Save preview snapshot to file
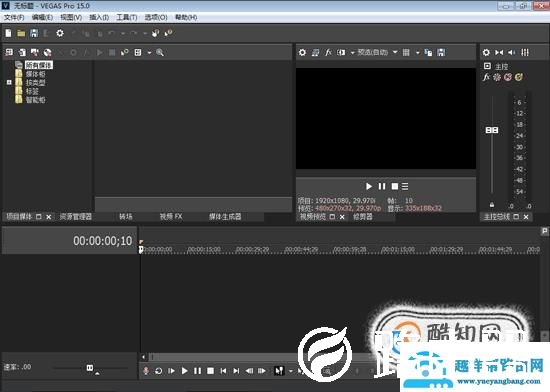The image size is (550, 392). [441, 53]
